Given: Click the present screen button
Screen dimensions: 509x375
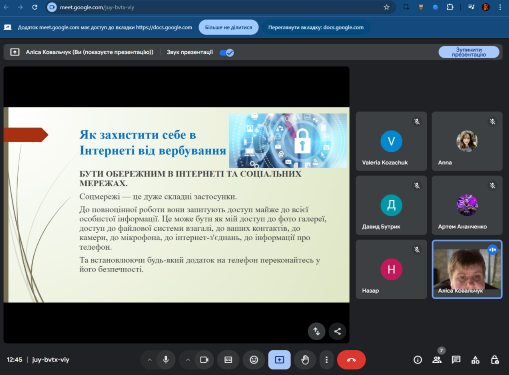Looking at the screenshot, I should click(279, 360).
